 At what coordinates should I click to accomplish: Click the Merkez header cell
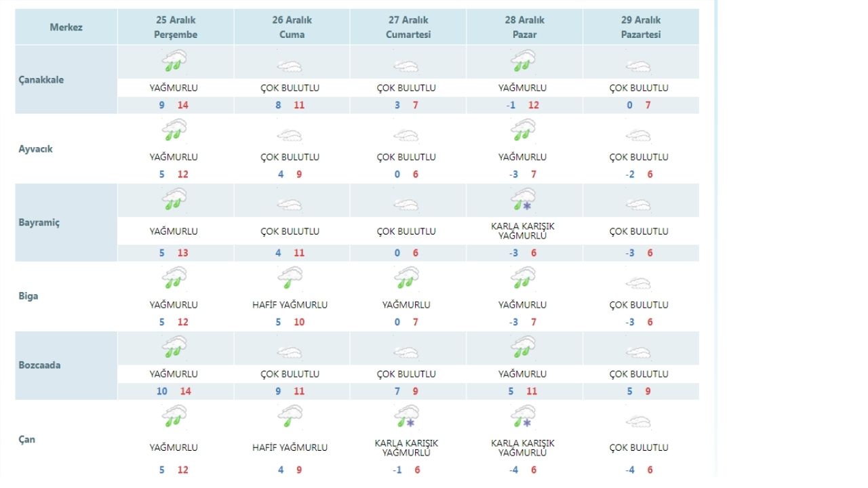coord(66,27)
